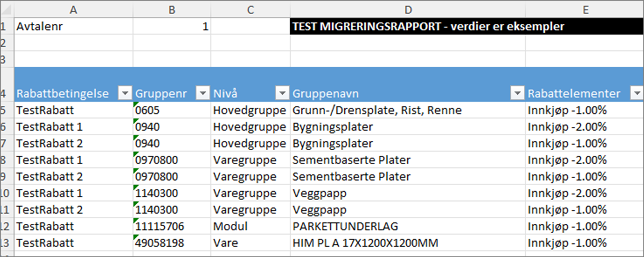Image resolution: width=644 pixels, height=257 pixels.
Task: Click the Grunn-/Drensplate, Rist, Renne cell
Action: pos(408,110)
